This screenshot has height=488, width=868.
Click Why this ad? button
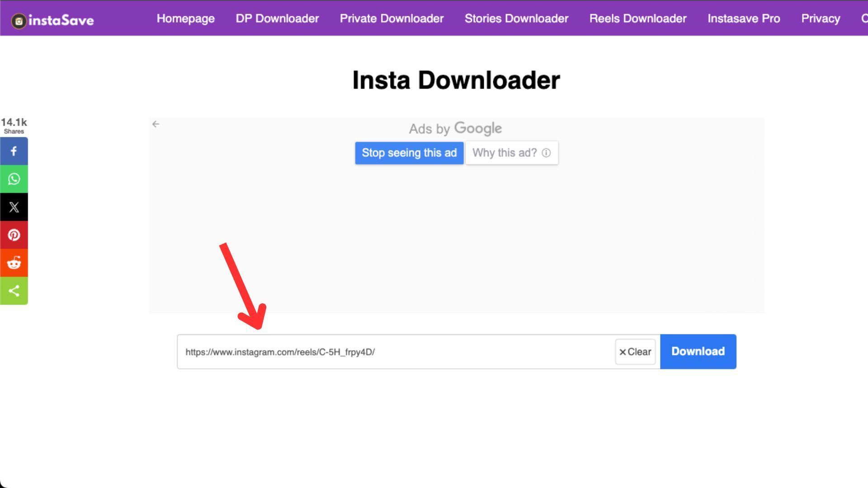pyautogui.click(x=512, y=153)
